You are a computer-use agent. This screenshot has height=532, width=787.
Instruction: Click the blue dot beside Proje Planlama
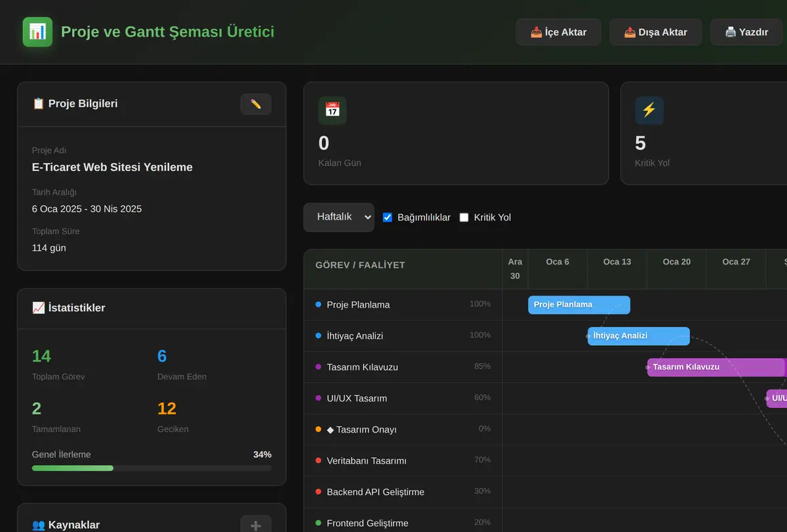coord(318,304)
